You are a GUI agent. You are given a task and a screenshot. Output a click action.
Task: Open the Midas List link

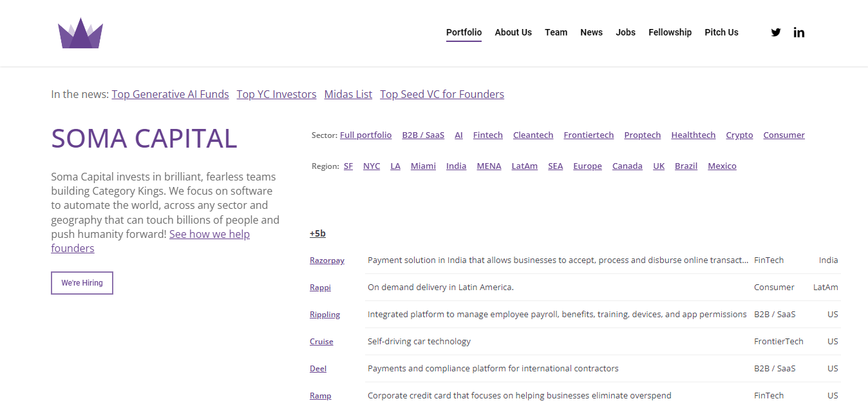(x=348, y=94)
